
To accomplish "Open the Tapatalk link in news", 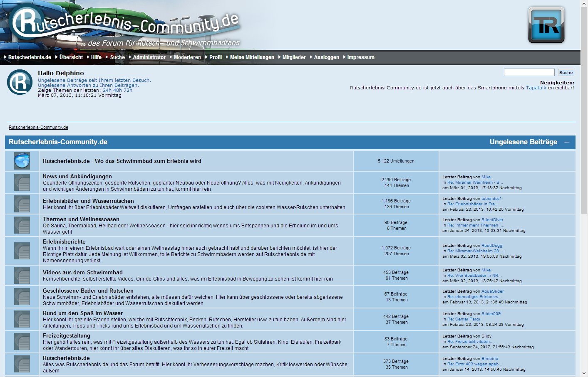I will (x=536, y=88).
